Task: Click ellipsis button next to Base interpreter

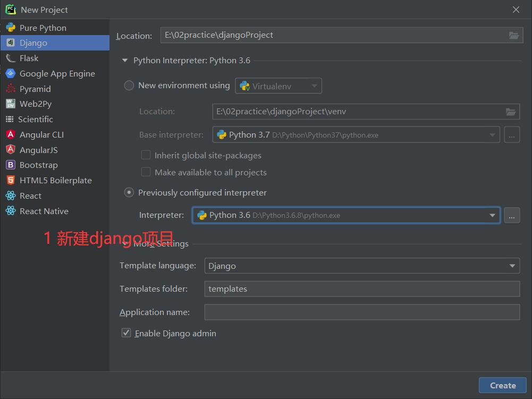Action: tap(512, 135)
